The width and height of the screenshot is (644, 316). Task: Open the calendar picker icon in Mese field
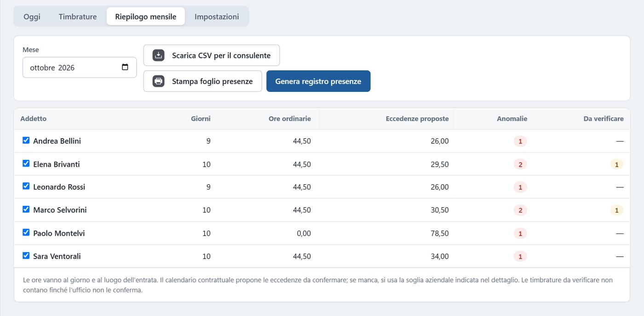pyautogui.click(x=125, y=68)
